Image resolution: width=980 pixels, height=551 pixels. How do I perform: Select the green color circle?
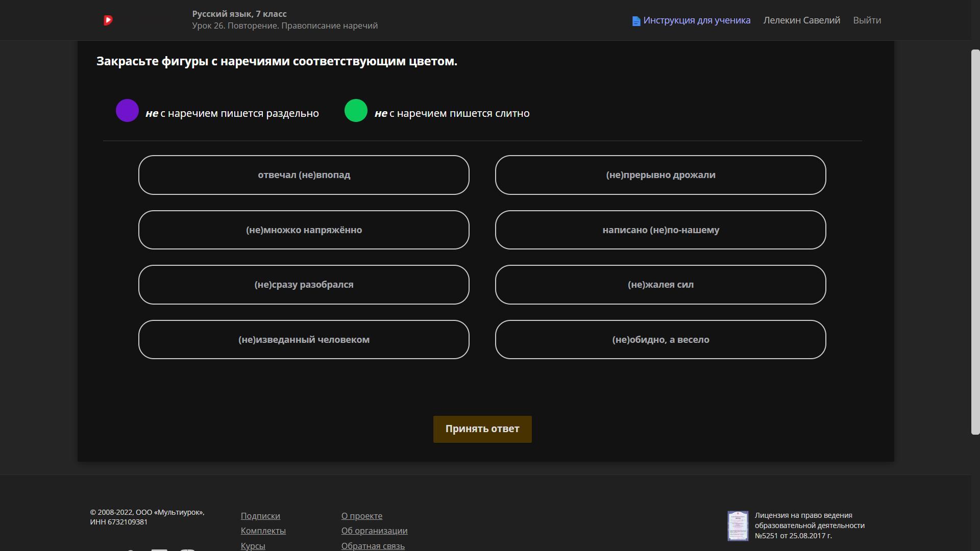click(356, 111)
